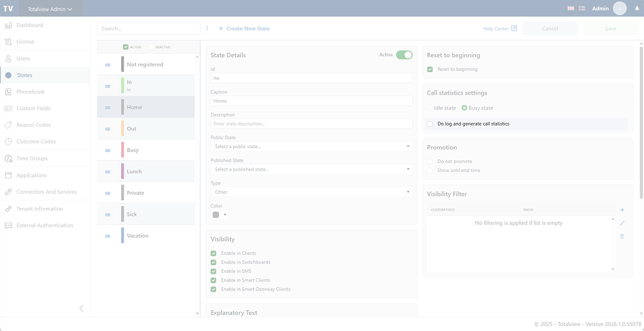Image resolution: width=644 pixels, height=331 pixels.
Task: Uncheck Enable in Smart Doorway Clients
Action: [214, 290]
